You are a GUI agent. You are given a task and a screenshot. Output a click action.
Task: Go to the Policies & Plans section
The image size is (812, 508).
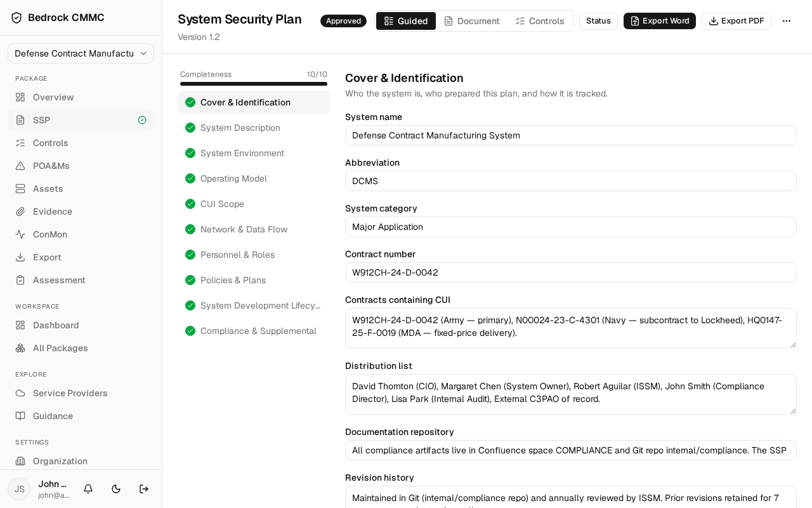click(x=254, y=280)
